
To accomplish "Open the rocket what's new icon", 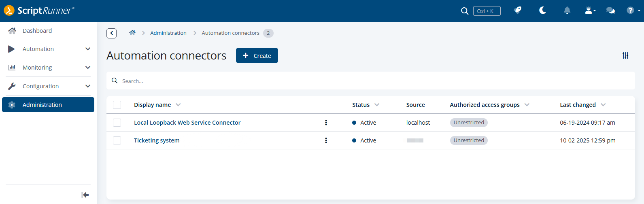I will pos(518,11).
